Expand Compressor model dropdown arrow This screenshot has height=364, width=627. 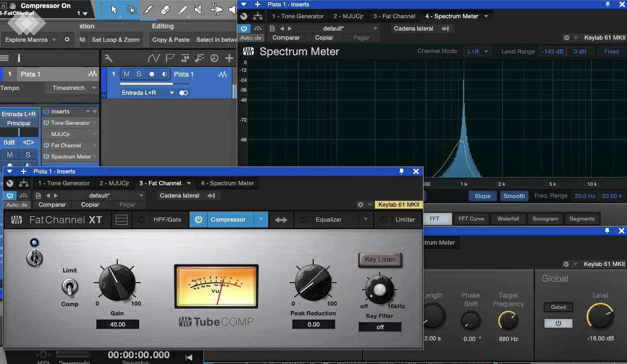click(x=261, y=219)
